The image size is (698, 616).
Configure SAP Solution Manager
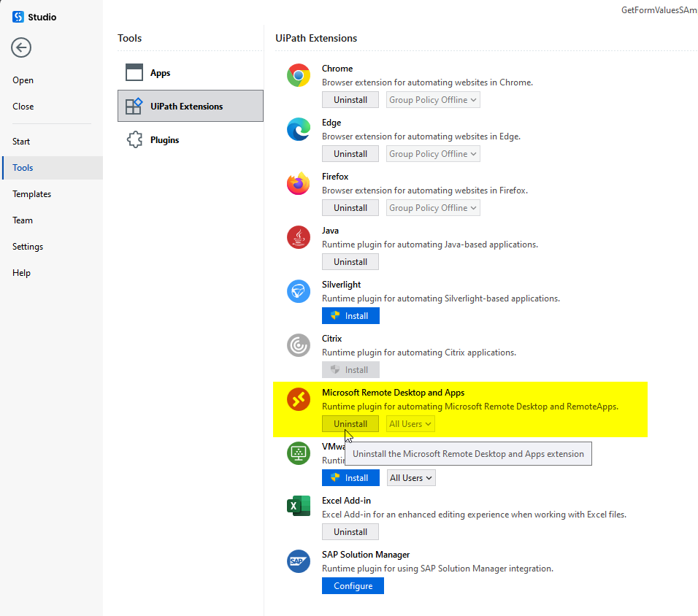point(353,586)
